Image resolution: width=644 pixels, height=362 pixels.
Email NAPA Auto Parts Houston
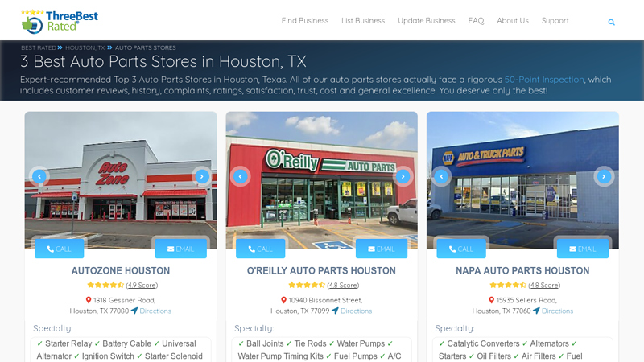coord(583,249)
